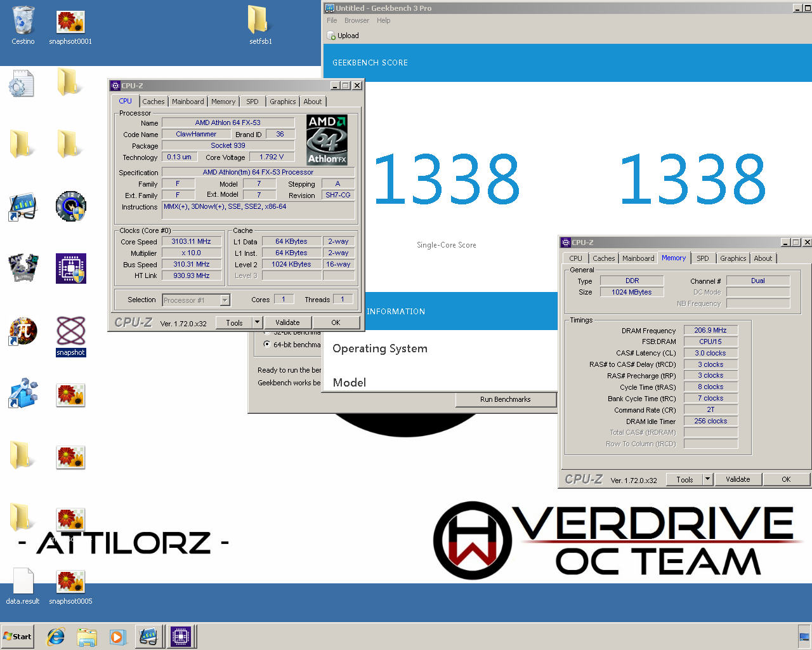Select the data.result file icon
Screen dimensions: 812x650
(x=23, y=585)
